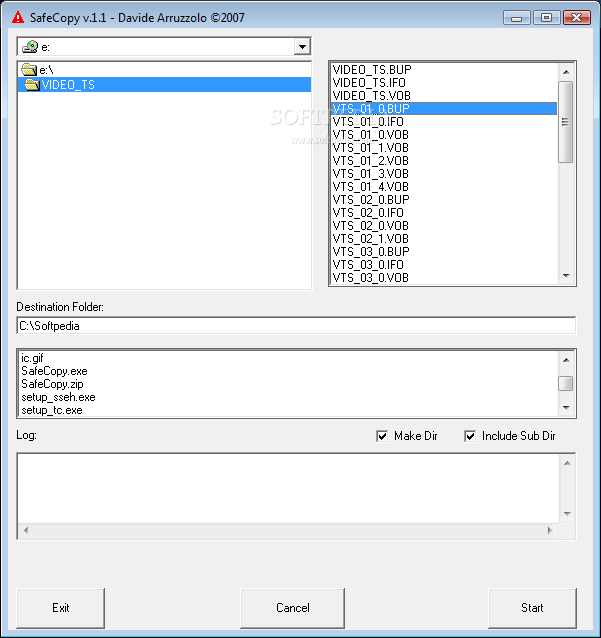The height and width of the screenshot is (638, 601).
Task: Click Log scroll right arrow
Action: 550,530
